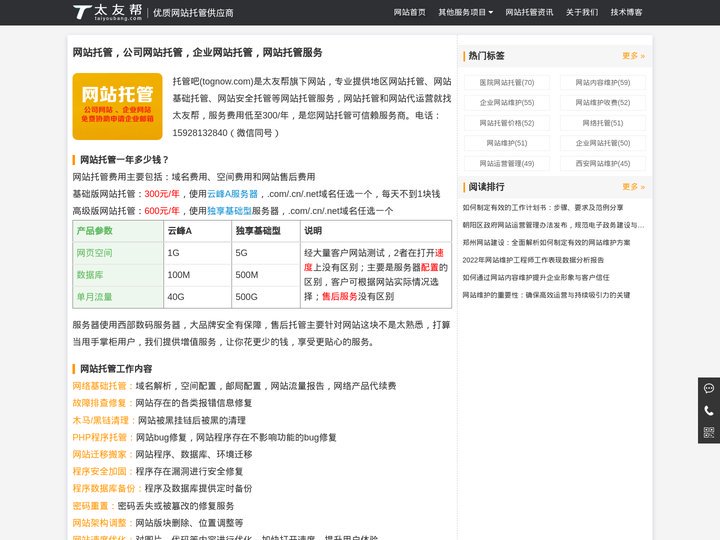The height and width of the screenshot is (540, 720).
Task: Click the 500G table cell
Action: point(266,297)
